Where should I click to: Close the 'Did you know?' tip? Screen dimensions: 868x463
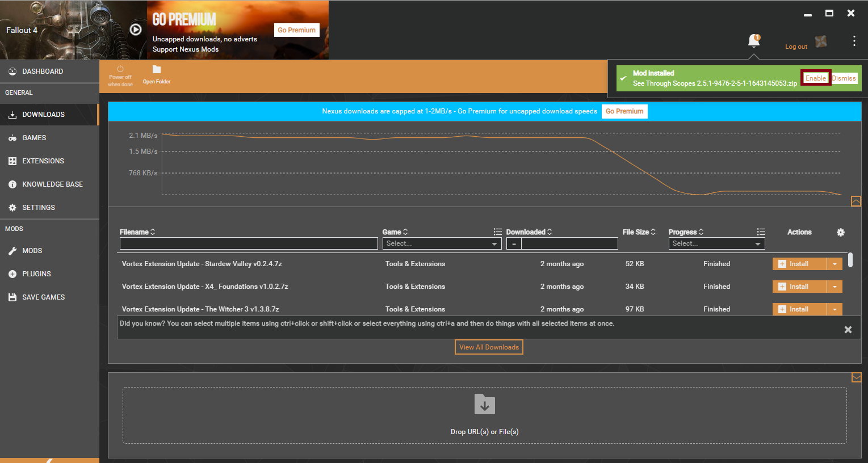point(848,330)
